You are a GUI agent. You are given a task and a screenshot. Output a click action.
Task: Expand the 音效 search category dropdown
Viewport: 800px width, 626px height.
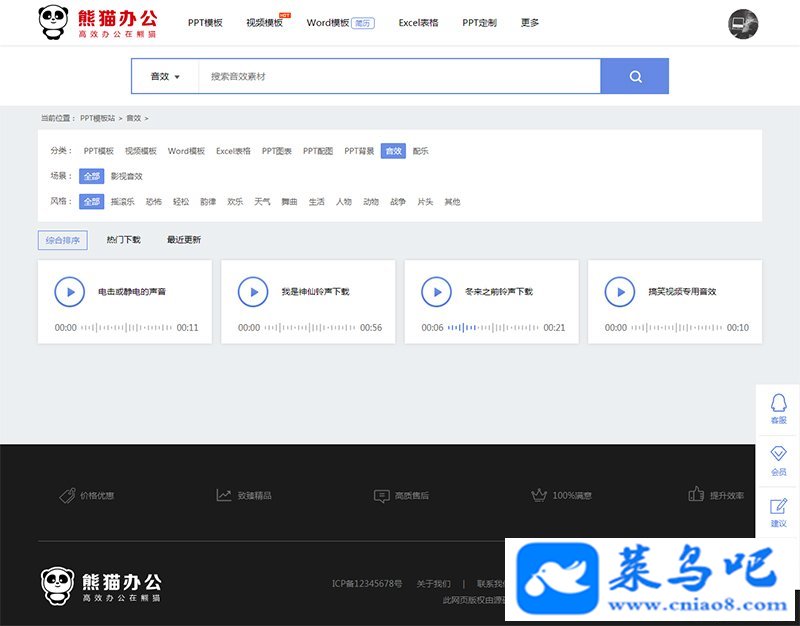click(165, 77)
